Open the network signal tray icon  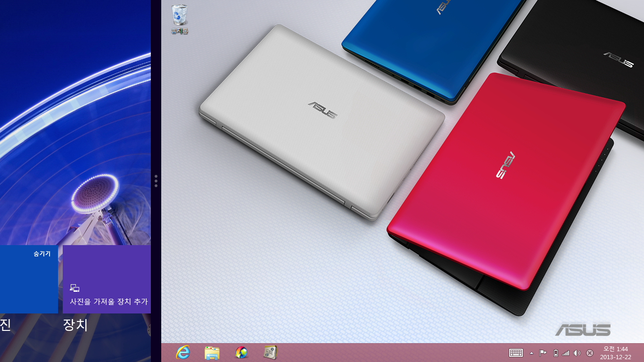tap(566, 353)
